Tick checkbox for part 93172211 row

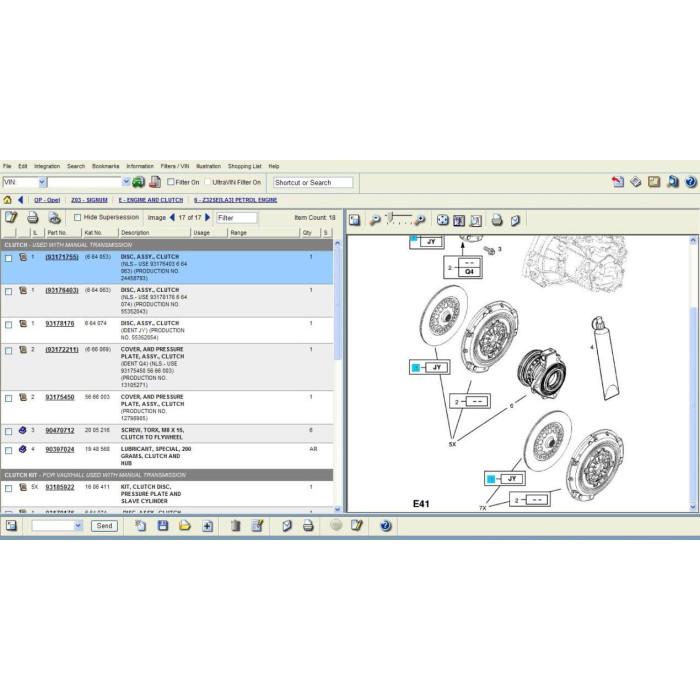[8, 351]
